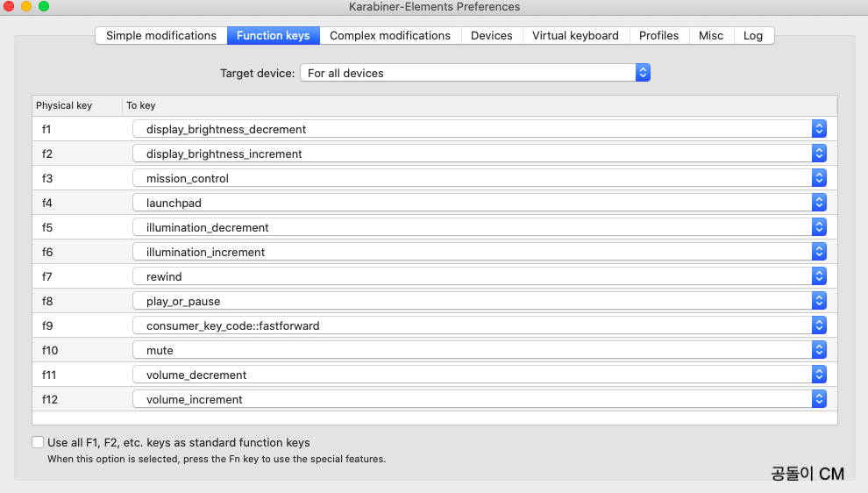Open f5 illumination_decrement dropdown
The width and height of the screenshot is (868, 493).
coord(480,227)
